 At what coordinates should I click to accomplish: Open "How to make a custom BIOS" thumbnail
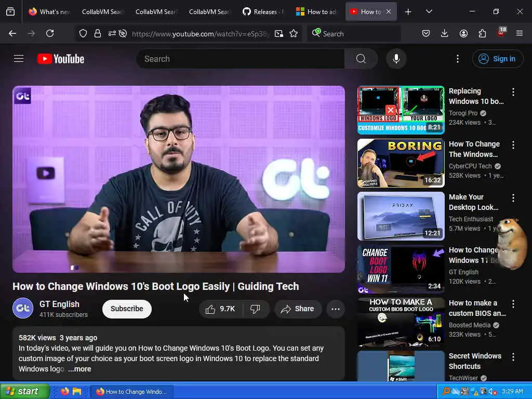click(401, 322)
